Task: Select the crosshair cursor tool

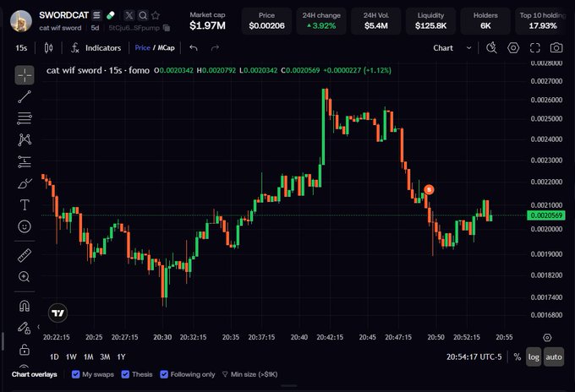Action: pos(25,75)
